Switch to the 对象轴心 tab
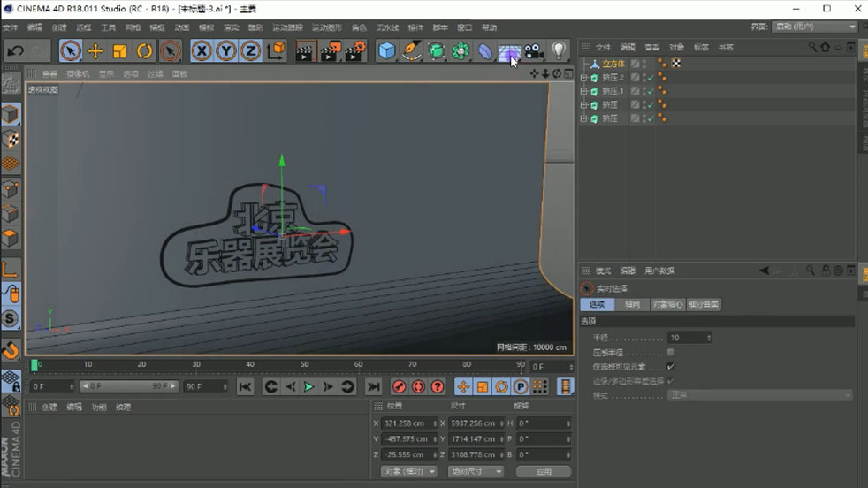868x488 pixels. pos(667,304)
